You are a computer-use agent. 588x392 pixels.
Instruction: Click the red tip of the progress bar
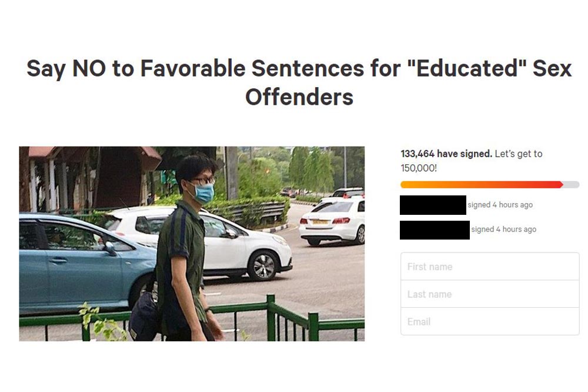pyautogui.click(x=558, y=185)
